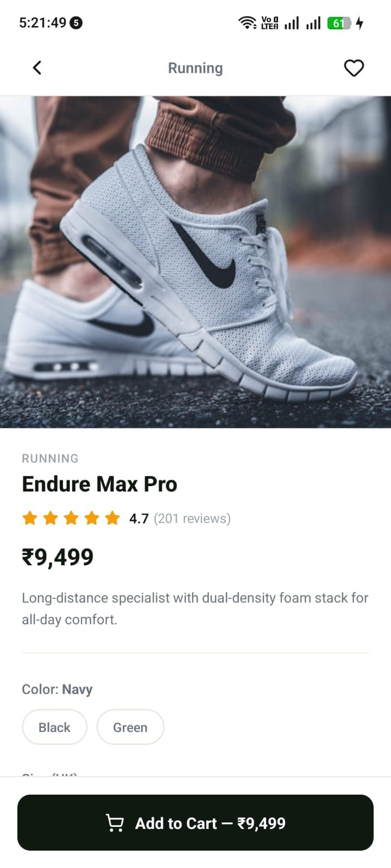Tap the first rating star
The image size is (391, 868).
[30, 518]
